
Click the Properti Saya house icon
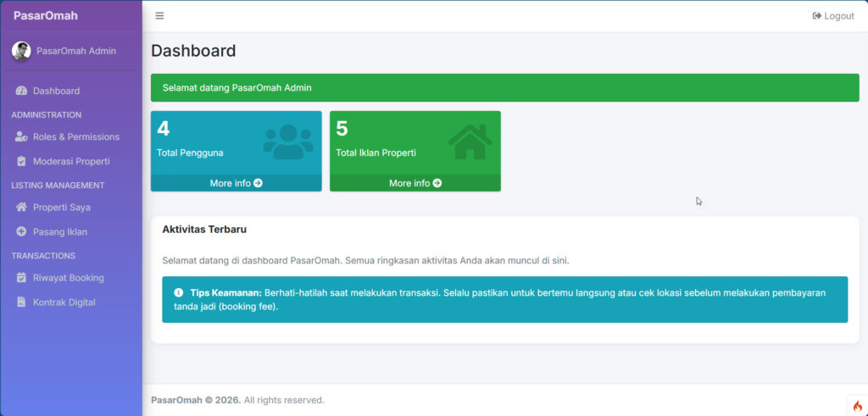point(22,207)
